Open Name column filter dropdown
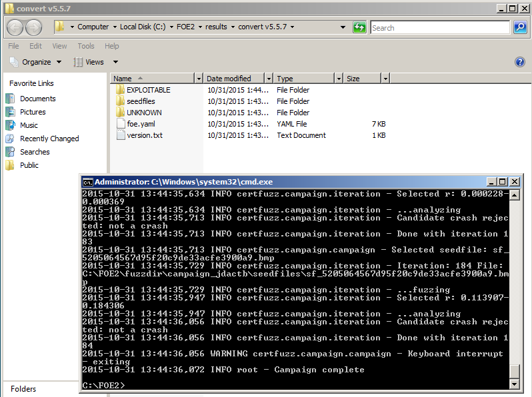This screenshot has height=397, width=532. 199,79
